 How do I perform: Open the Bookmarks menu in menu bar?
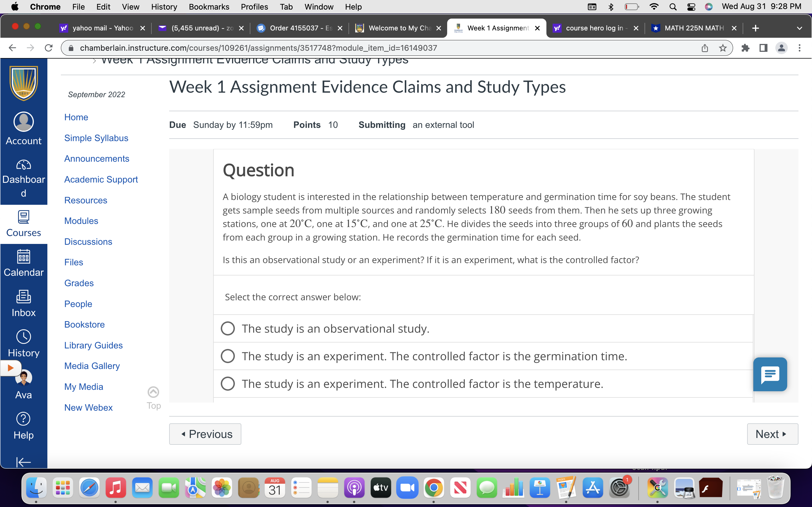[209, 7]
